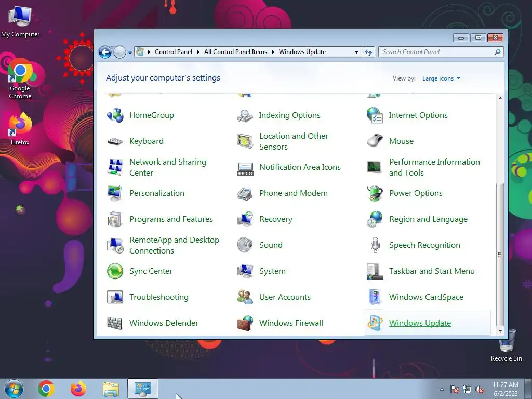Open Speech Recognition microphone icon
The image size is (532, 399).
click(x=375, y=245)
